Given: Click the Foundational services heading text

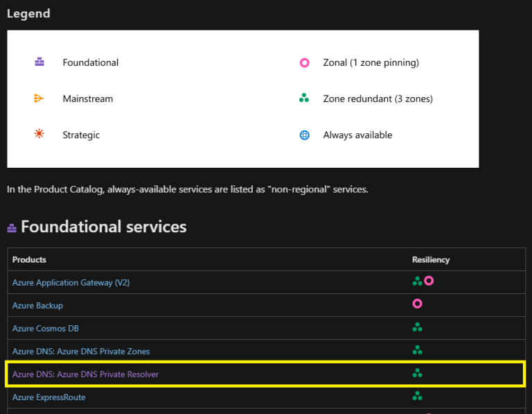Looking at the screenshot, I should (x=104, y=227).
